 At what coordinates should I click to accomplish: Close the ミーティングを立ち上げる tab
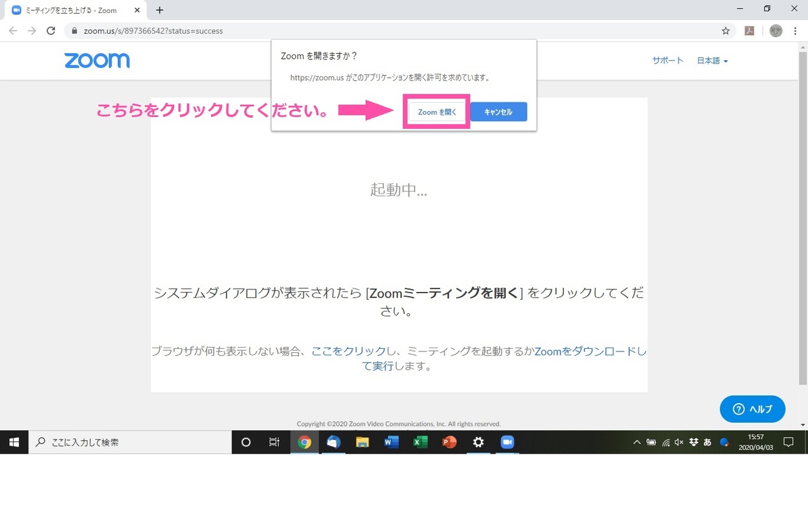pyautogui.click(x=137, y=10)
